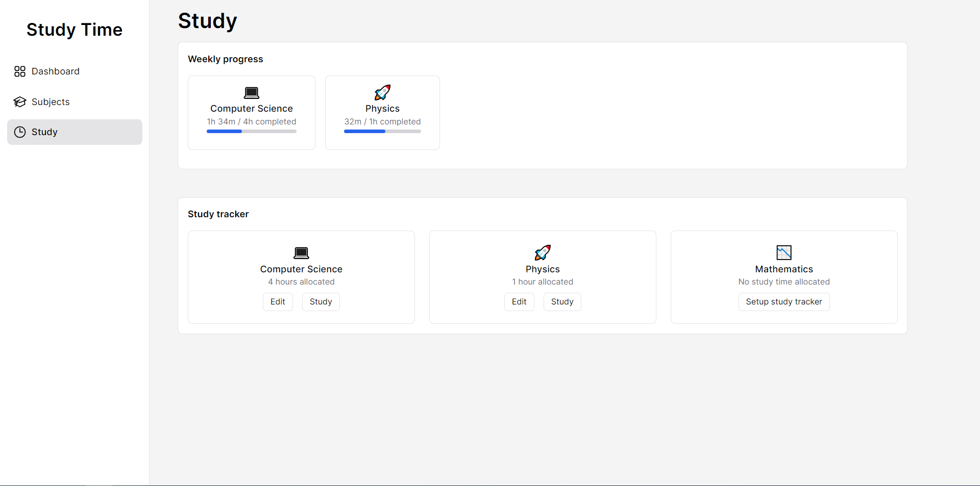Click Setup study tracker for Mathematics
Image resolution: width=980 pixels, height=486 pixels.
coord(783,301)
